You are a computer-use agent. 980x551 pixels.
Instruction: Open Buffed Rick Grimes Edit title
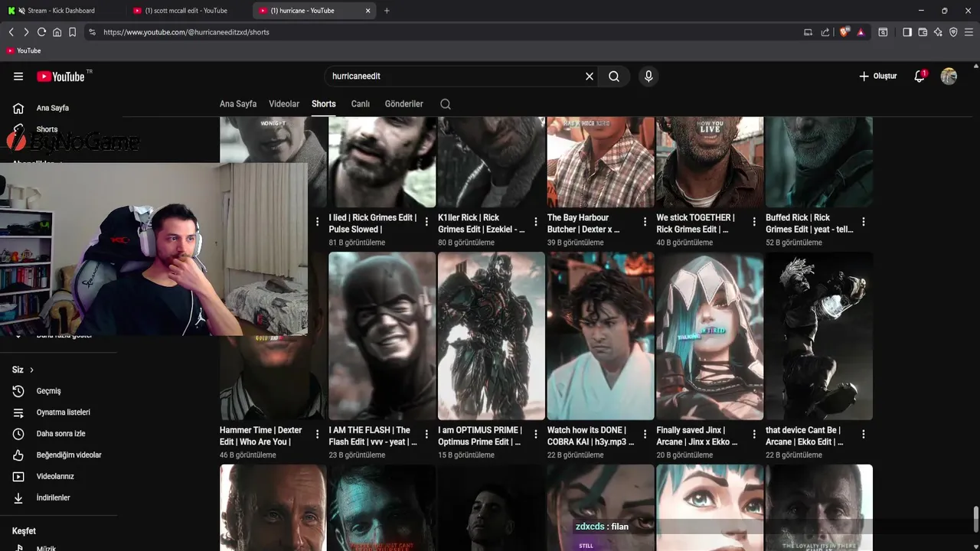point(809,223)
